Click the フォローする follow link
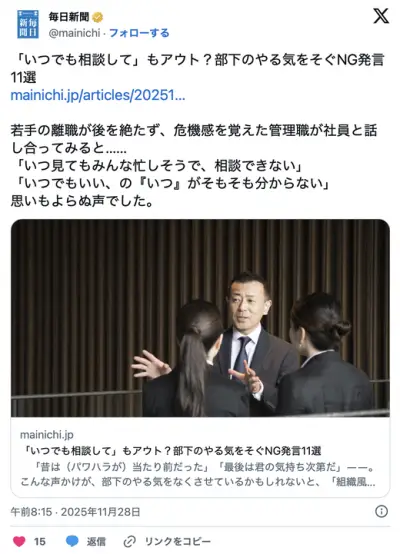400x554 pixels. tap(139, 33)
